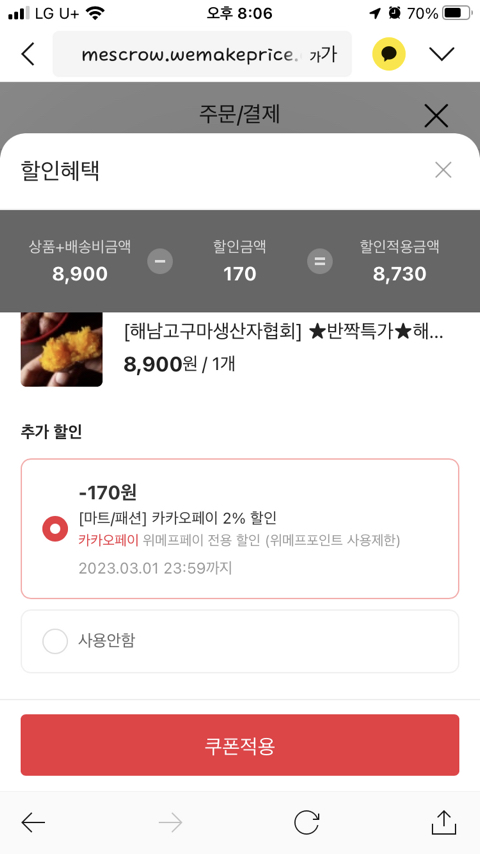Viewport: 480px width, 854px height.
Task: Go back with the top-left chevron
Action: (x=28, y=54)
